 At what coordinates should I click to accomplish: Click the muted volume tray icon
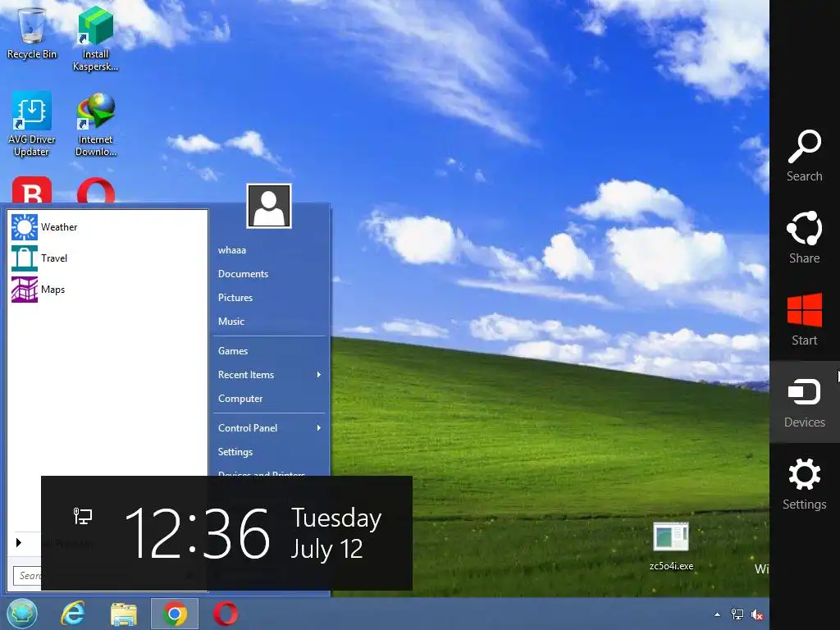pyautogui.click(x=757, y=614)
